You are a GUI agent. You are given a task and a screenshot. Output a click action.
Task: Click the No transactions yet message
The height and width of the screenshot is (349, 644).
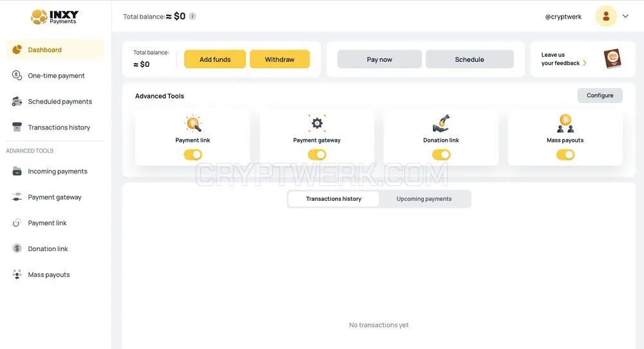click(x=379, y=325)
